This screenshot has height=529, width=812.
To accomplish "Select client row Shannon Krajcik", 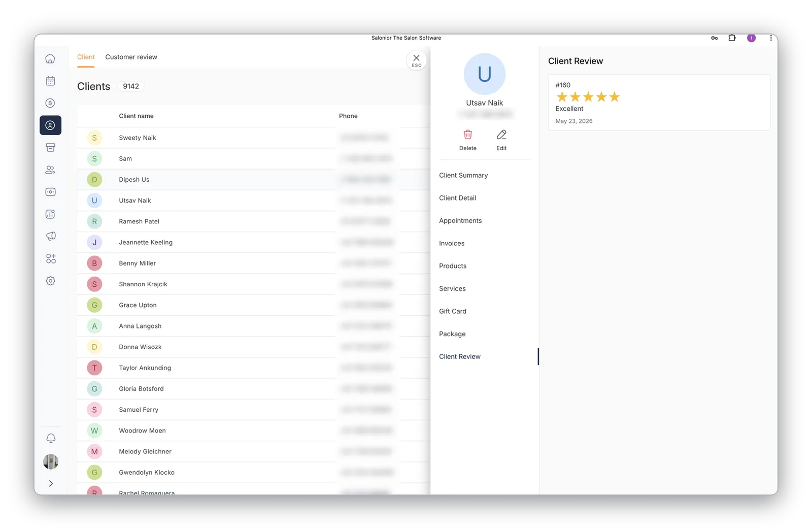I will pos(254,284).
